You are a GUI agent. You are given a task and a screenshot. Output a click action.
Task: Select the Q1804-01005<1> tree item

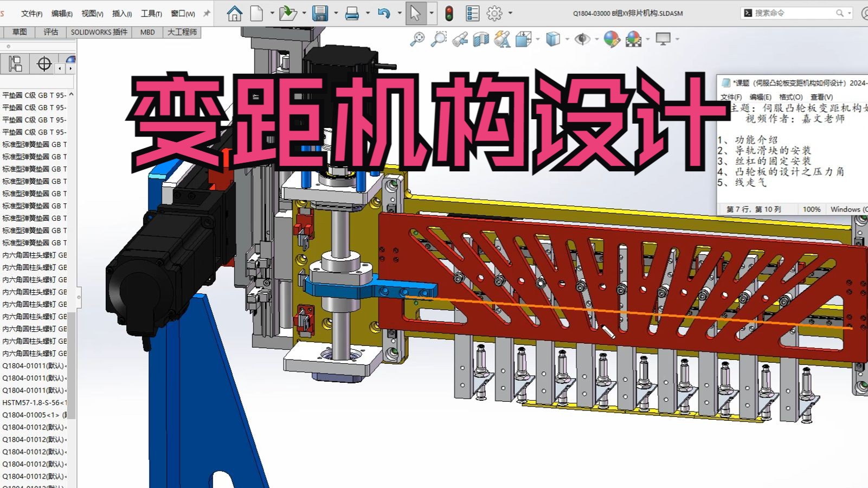click(x=34, y=415)
